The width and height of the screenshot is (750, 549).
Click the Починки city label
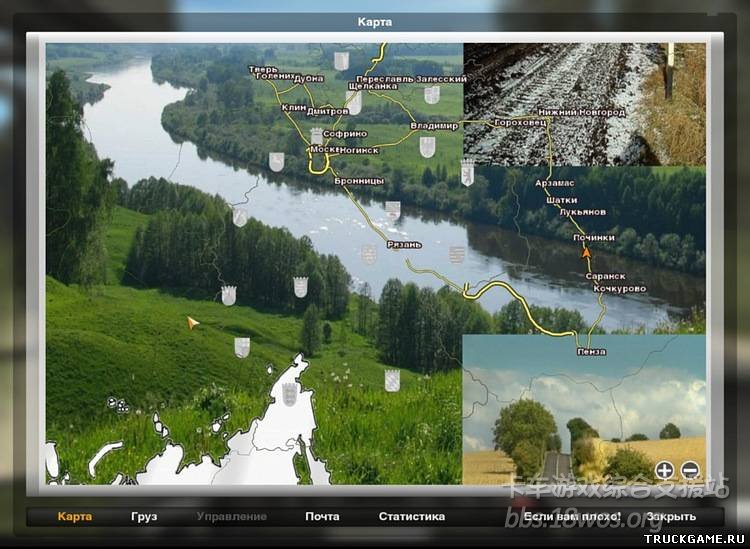[594, 238]
